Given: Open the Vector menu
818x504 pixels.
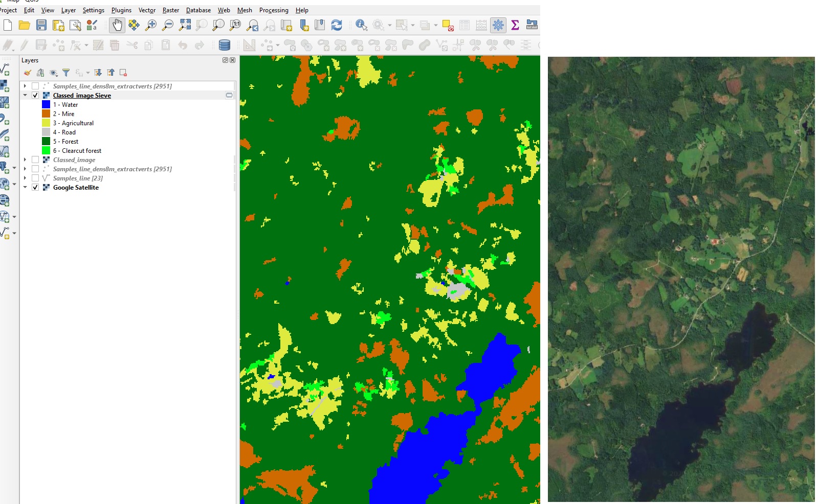Looking at the screenshot, I should coord(147,10).
